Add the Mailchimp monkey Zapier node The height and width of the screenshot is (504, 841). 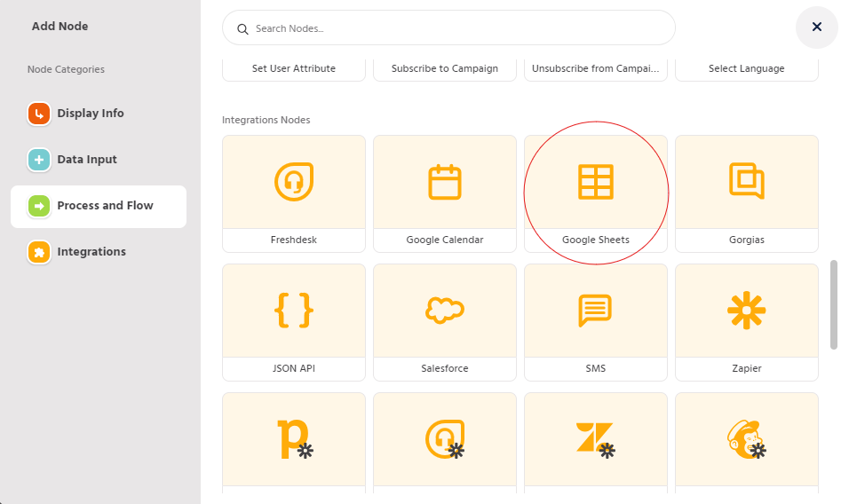pos(746,439)
